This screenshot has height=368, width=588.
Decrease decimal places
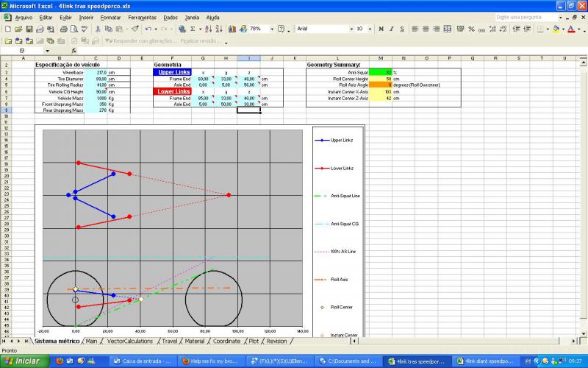tap(503, 29)
